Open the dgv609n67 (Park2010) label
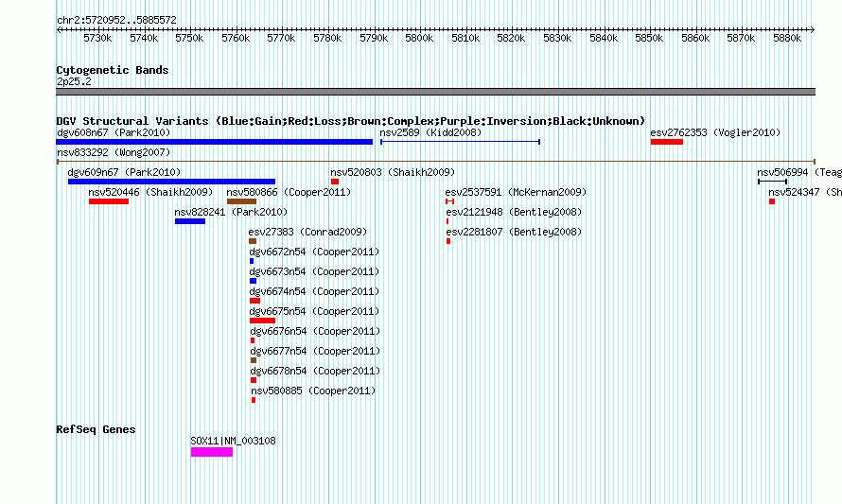The image size is (842, 504). click(124, 172)
